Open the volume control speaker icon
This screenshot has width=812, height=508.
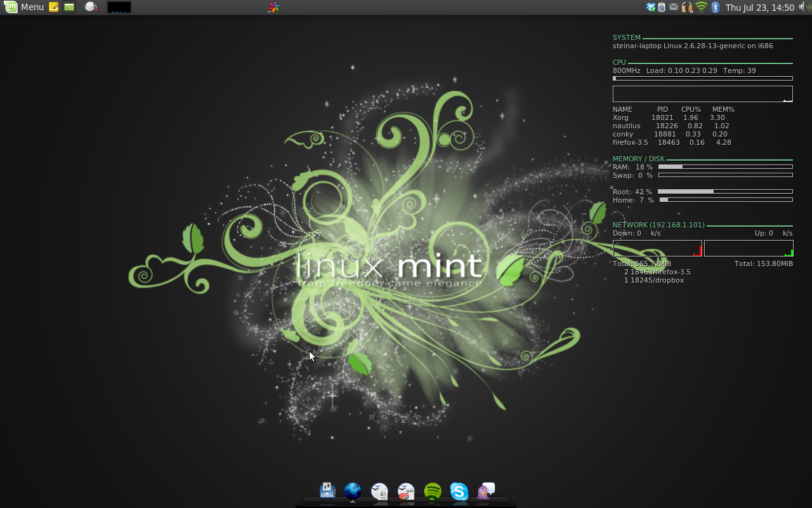coord(804,7)
